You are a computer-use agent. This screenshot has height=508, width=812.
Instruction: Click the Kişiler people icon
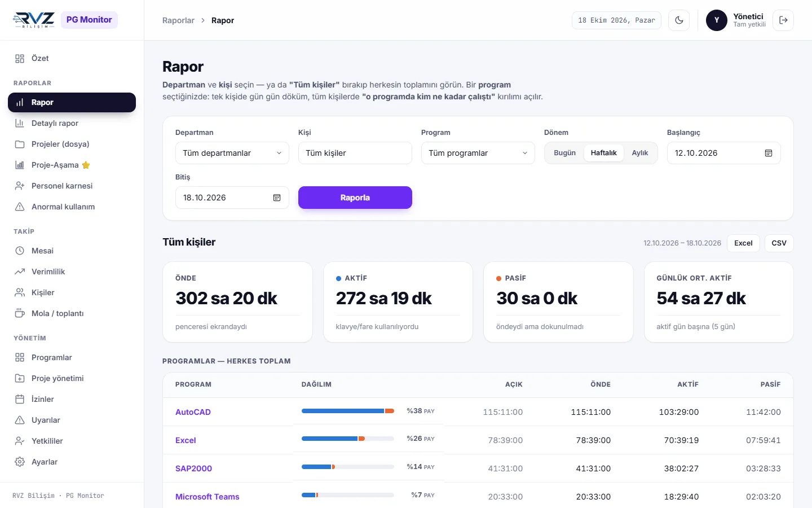[20, 292]
